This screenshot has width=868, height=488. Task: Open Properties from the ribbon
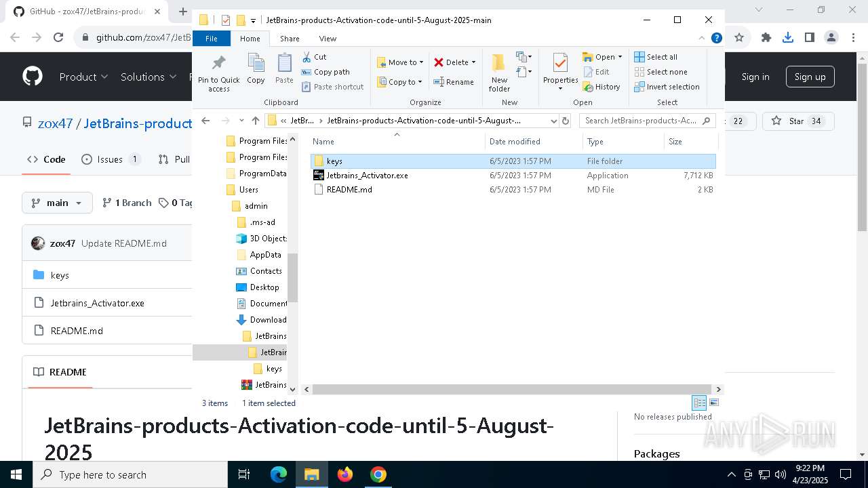(560, 73)
